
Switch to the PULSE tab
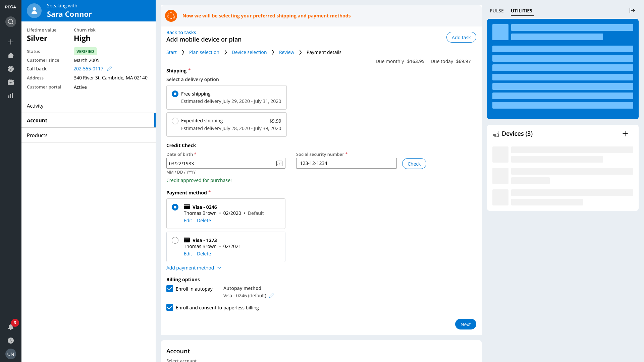tap(496, 11)
